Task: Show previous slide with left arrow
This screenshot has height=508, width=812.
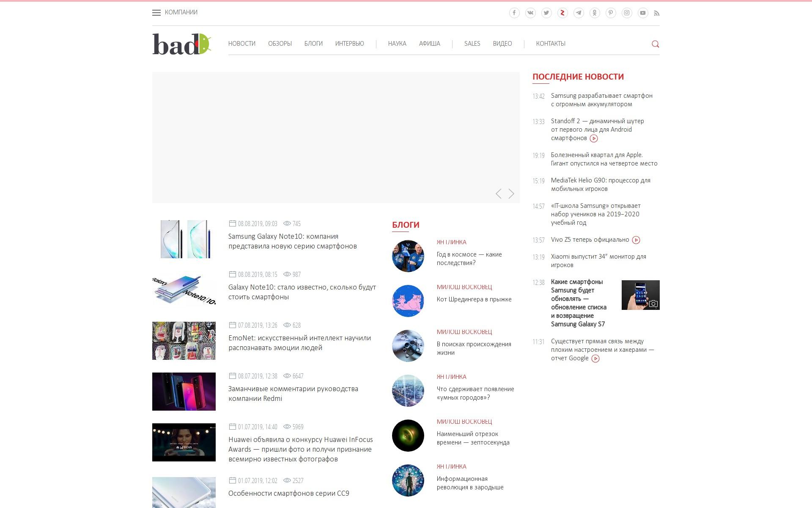Action: tap(499, 193)
